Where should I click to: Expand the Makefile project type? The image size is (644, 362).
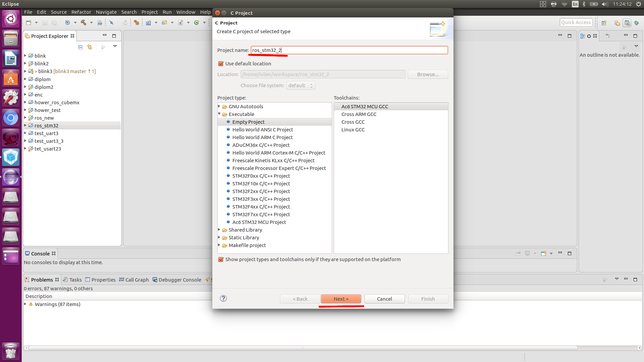pyautogui.click(x=219, y=245)
